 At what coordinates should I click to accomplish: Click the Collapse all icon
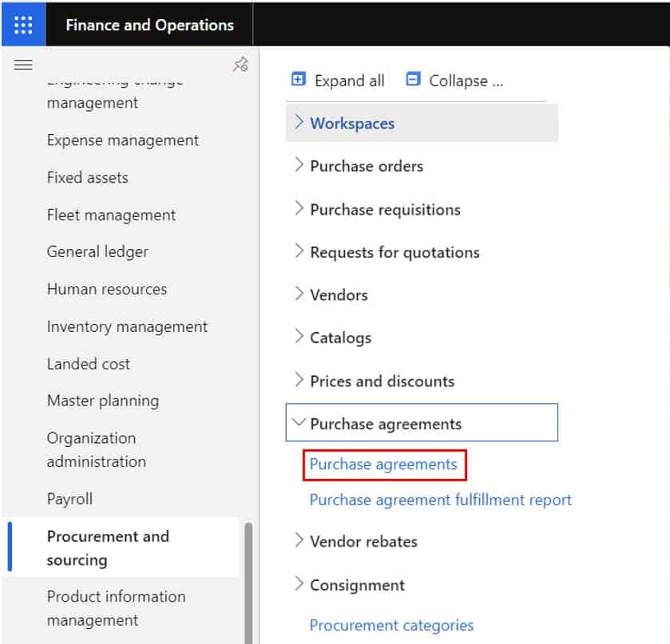pyautogui.click(x=413, y=80)
